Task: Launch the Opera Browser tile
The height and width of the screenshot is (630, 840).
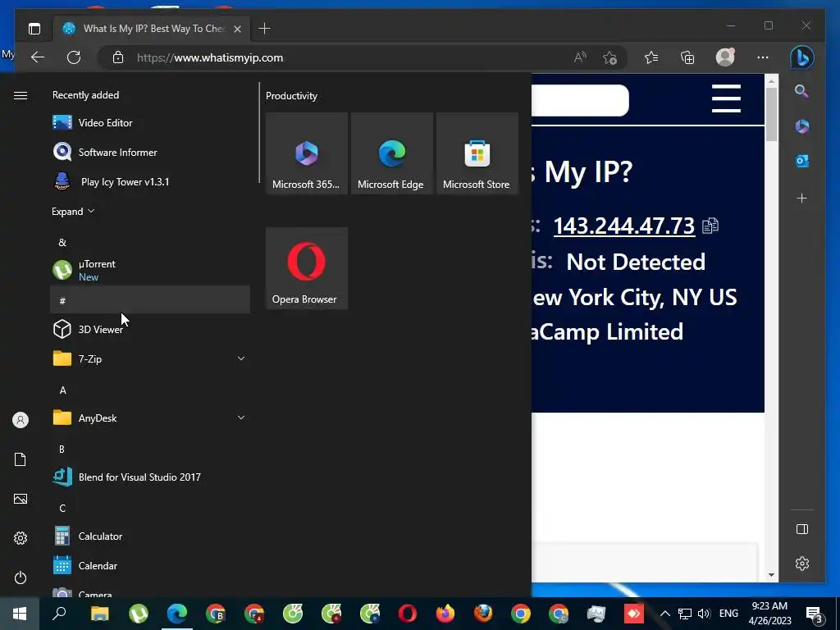Action: (x=307, y=268)
